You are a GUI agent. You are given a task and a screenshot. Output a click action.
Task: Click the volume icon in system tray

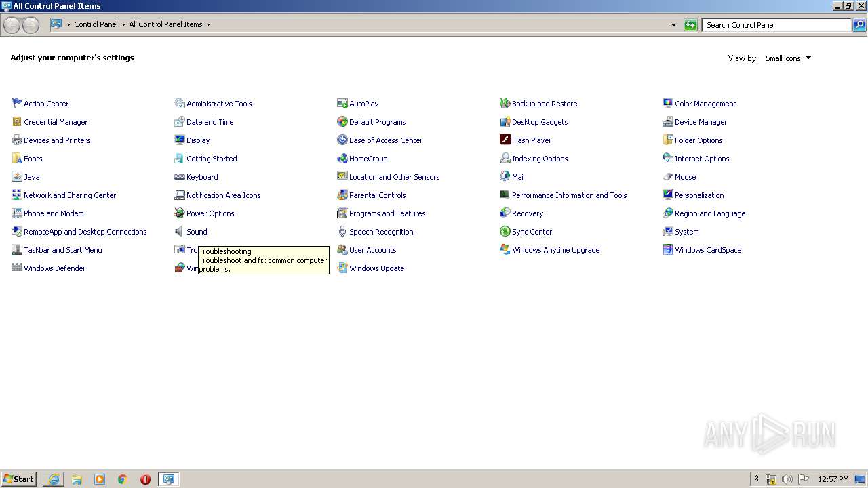click(x=787, y=479)
